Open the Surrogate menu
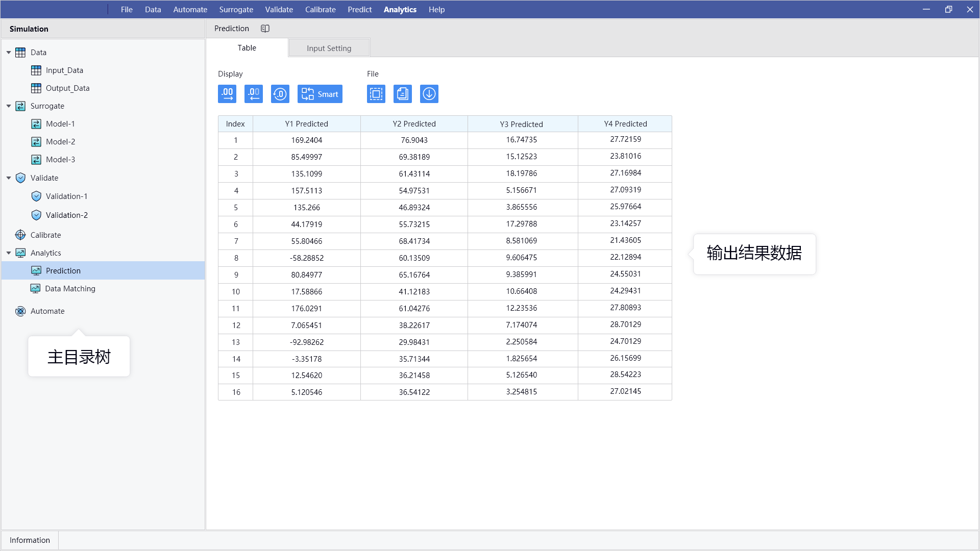This screenshot has width=980, height=551. [x=236, y=10]
